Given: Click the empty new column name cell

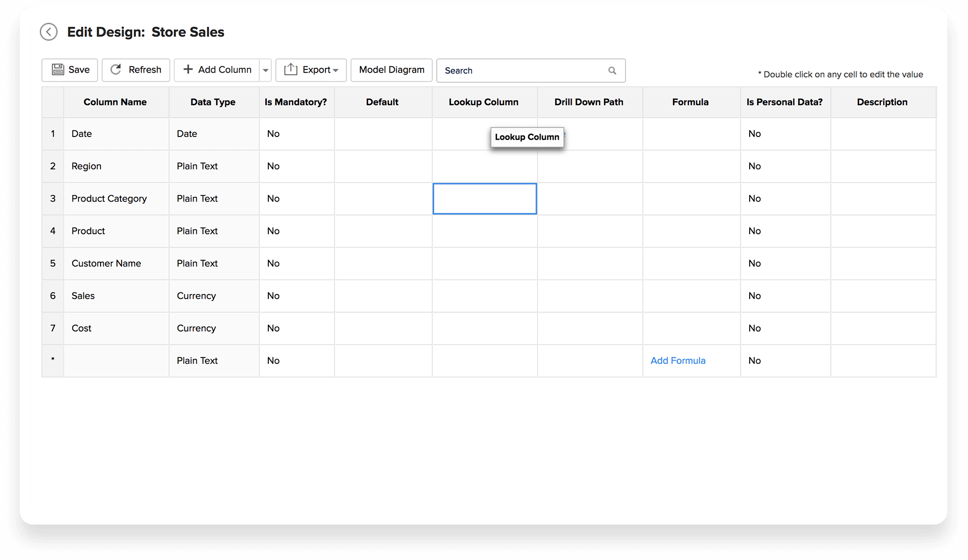Looking at the screenshot, I should [116, 361].
